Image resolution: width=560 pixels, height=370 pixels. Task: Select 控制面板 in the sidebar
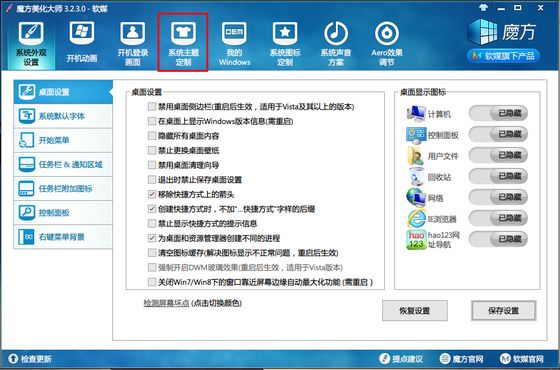[63, 213]
